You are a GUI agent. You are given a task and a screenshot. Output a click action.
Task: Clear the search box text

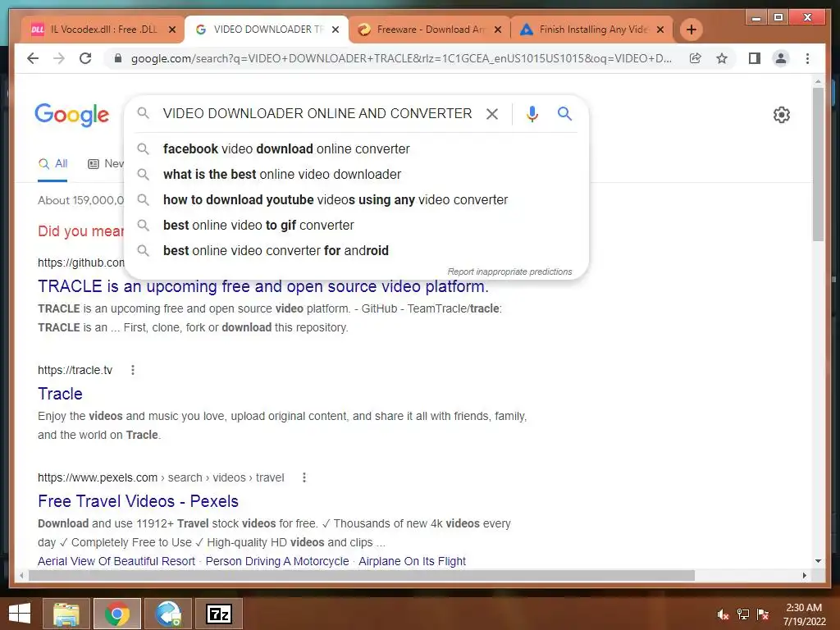(492, 113)
